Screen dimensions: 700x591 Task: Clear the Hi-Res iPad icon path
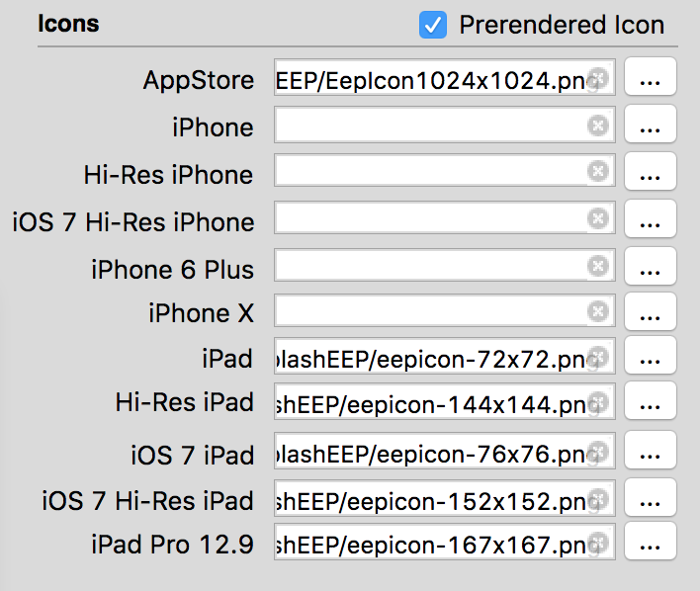pos(597,402)
